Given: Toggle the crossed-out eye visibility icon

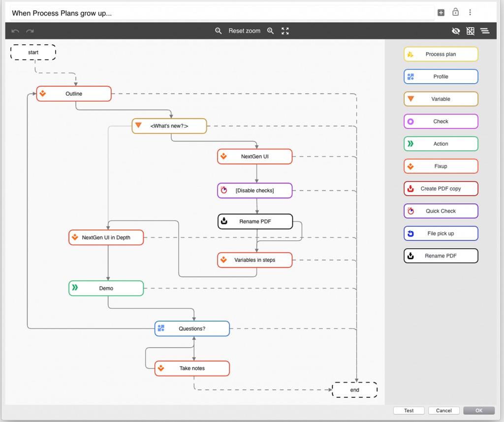Looking at the screenshot, I should click(456, 31).
